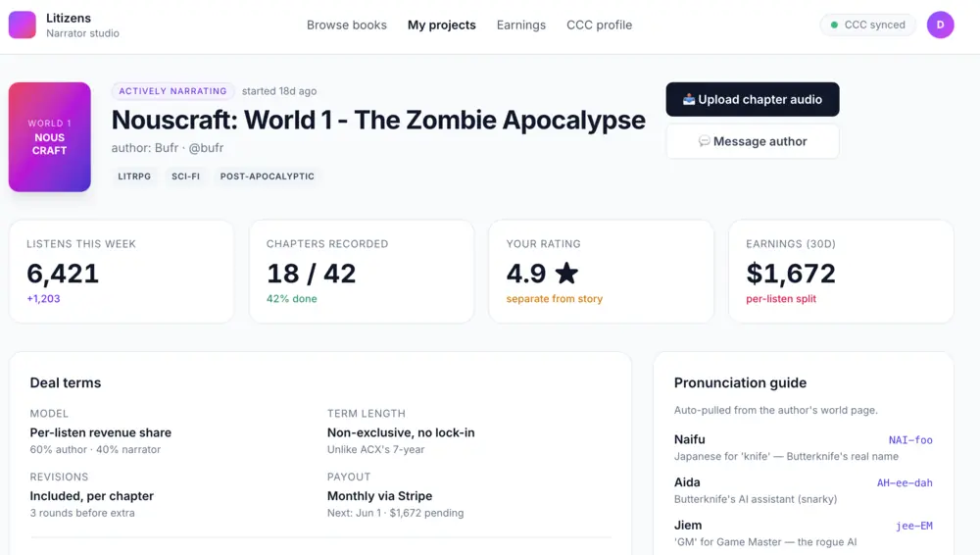
Task: Click 'Non-exclusive, no lock-in' term value
Action: click(x=401, y=432)
